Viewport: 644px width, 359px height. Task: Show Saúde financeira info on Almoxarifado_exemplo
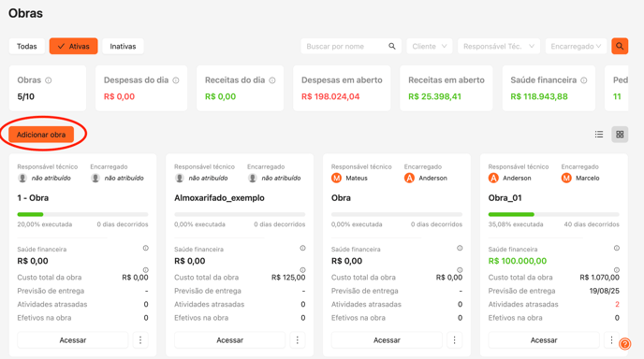coord(302,249)
